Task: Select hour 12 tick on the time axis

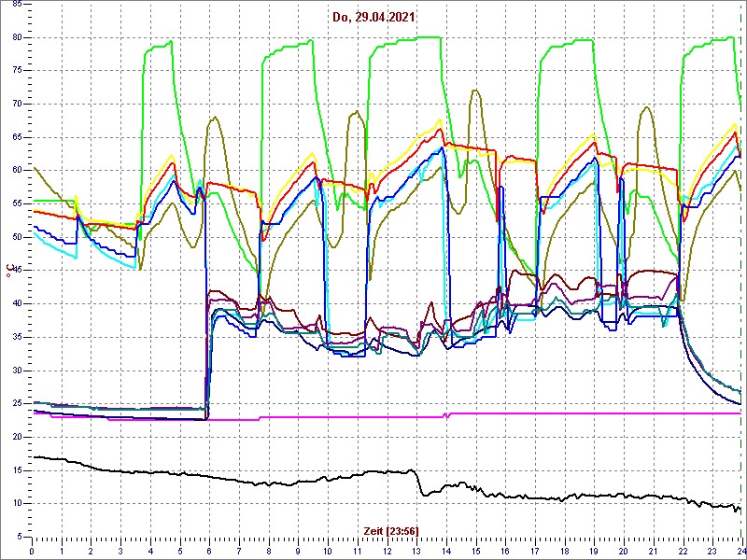Action: pyautogui.click(x=388, y=550)
